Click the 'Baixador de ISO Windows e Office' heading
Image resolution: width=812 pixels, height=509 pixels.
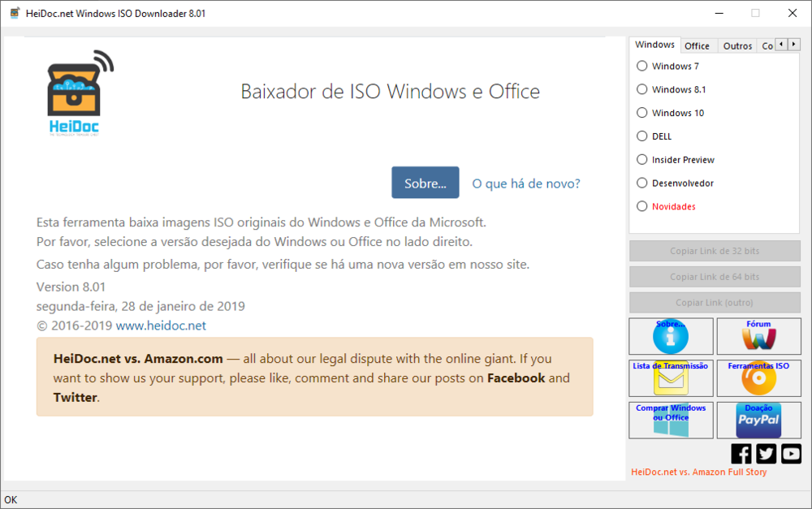click(391, 91)
